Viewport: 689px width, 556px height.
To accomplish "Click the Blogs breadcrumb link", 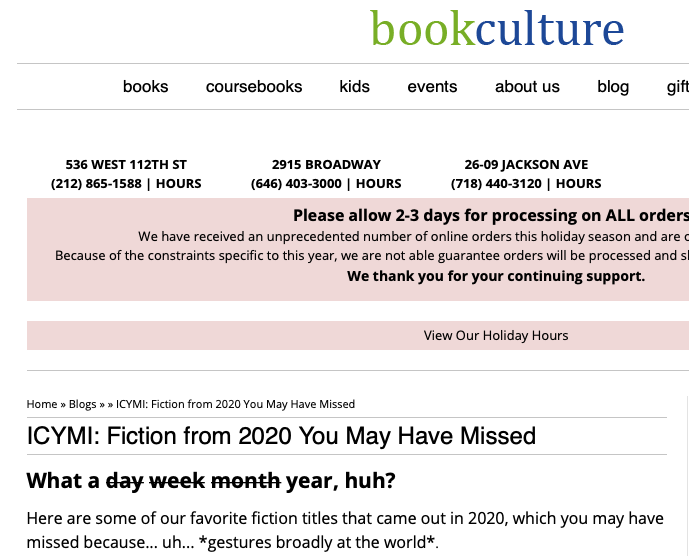I will (82, 404).
